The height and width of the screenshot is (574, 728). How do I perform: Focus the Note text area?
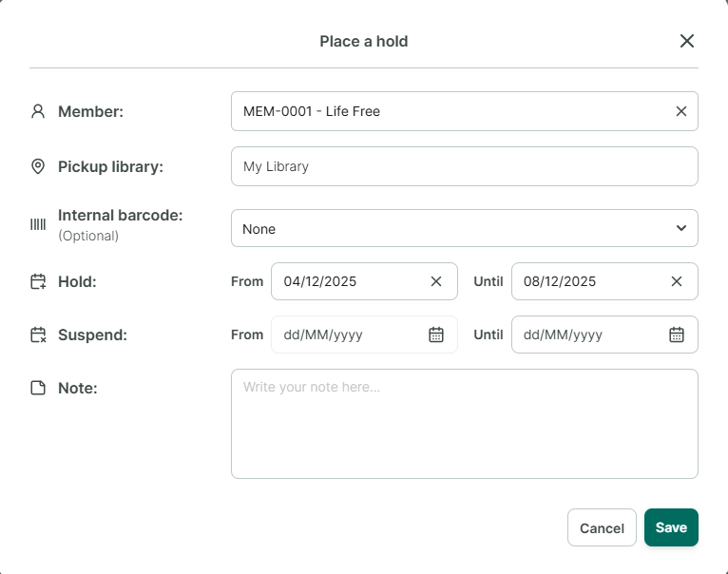click(x=465, y=424)
